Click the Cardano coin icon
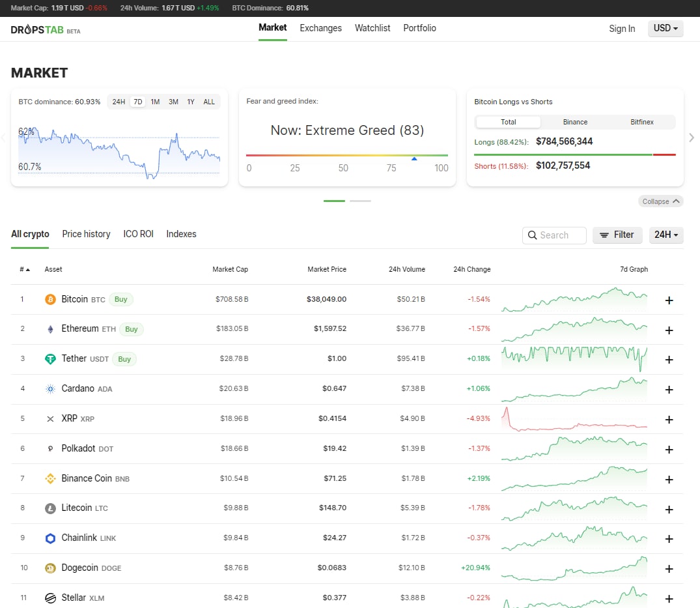 tap(50, 389)
